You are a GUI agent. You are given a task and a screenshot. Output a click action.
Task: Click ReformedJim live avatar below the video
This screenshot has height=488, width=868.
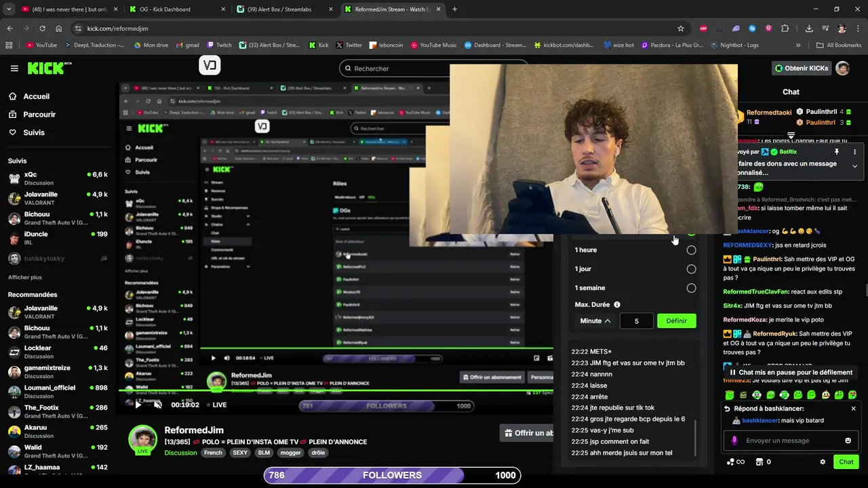pyautogui.click(x=143, y=440)
